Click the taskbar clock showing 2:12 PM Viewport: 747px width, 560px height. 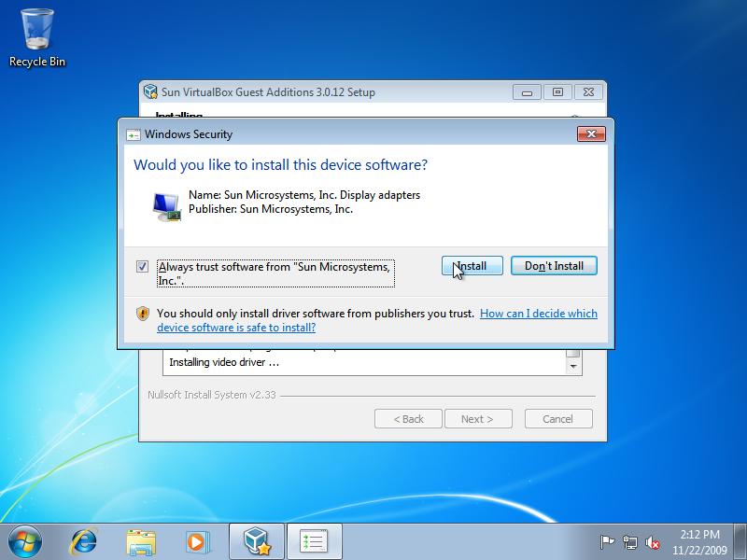[700, 541]
